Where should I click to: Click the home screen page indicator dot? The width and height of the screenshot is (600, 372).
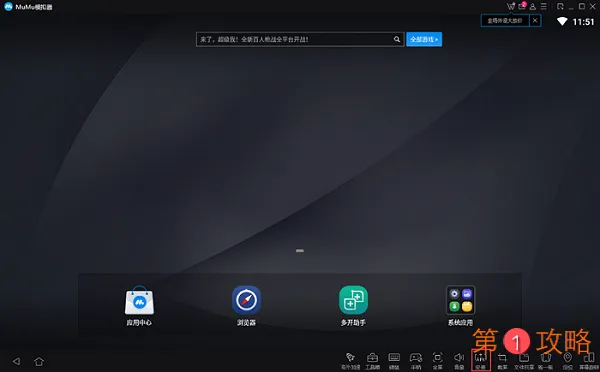pos(300,251)
